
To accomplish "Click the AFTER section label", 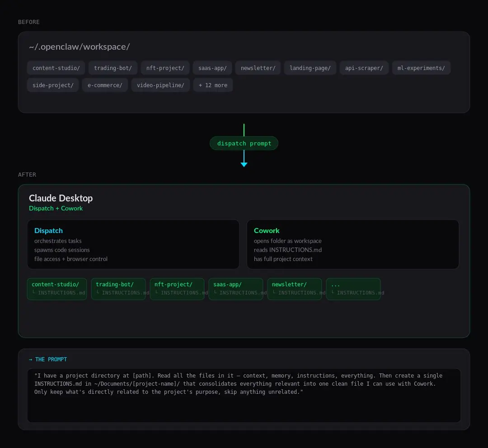I will pos(27,174).
